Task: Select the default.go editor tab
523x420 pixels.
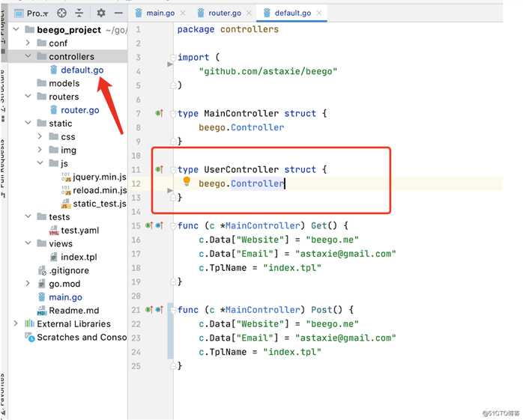Action: pyautogui.click(x=292, y=13)
